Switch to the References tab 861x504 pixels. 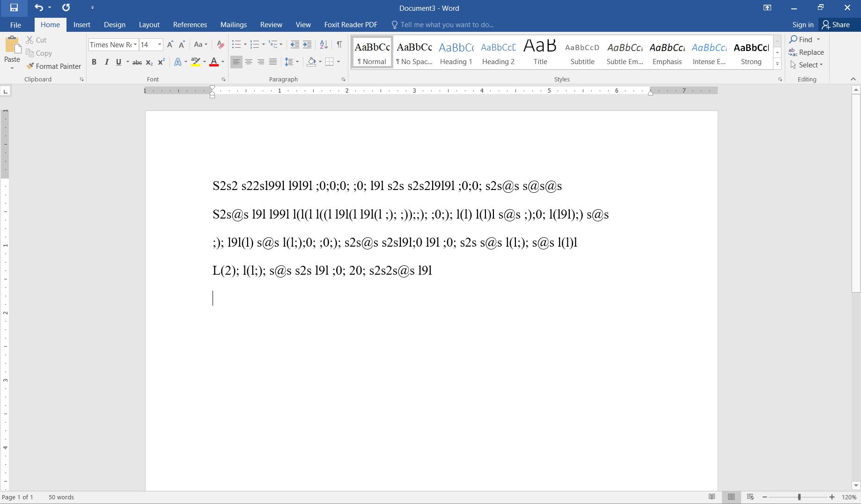190,25
